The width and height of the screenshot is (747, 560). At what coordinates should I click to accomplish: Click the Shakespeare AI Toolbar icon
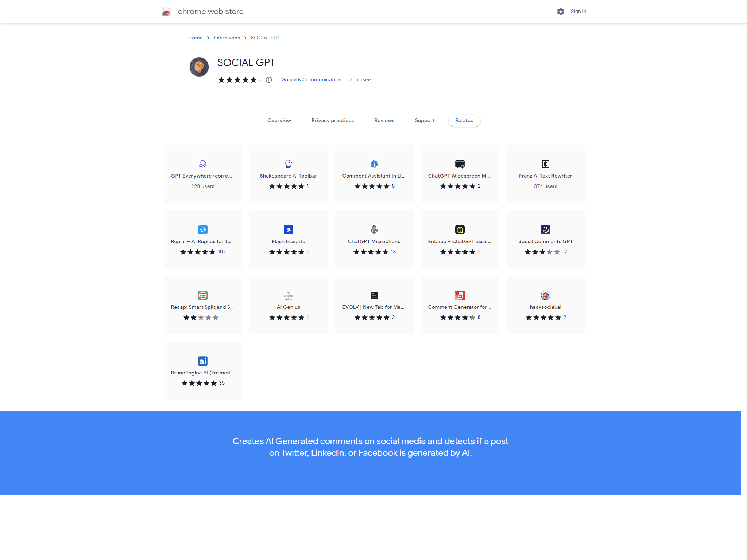289,164
